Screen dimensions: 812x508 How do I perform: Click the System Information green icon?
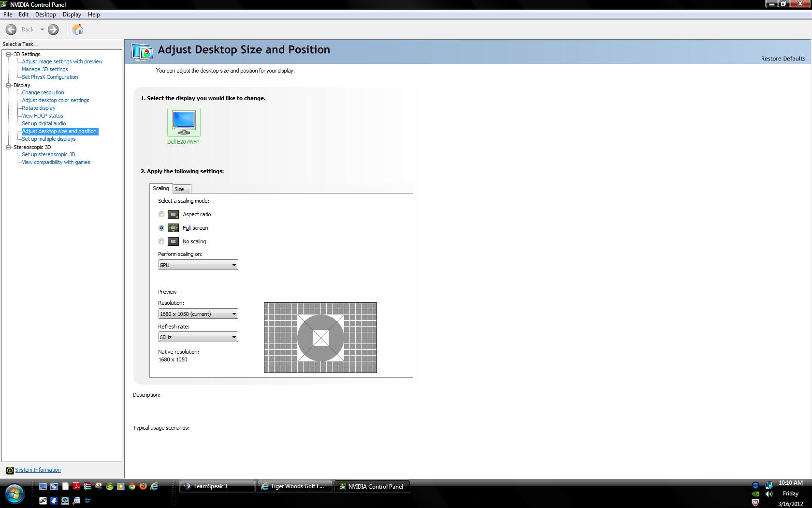pyautogui.click(x=10, y=470)
